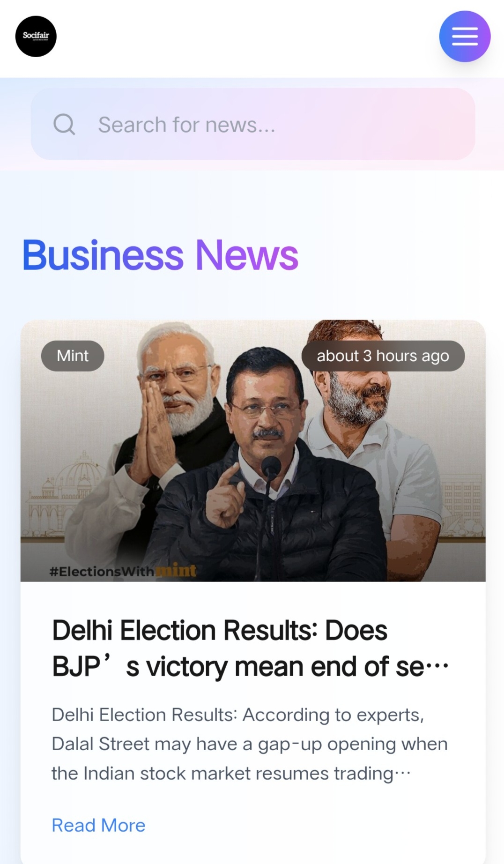Click the empty header area beside the logo
Screen dimensions: 504x864
(247, 37)
